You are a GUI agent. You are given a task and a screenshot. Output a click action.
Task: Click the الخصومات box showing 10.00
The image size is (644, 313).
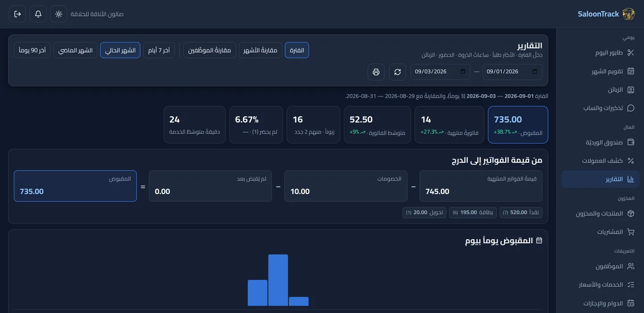[346, 186]
